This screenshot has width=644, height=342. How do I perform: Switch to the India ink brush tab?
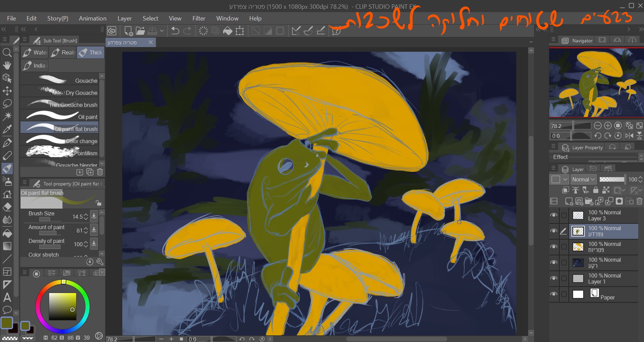click(x=34, y=66)
